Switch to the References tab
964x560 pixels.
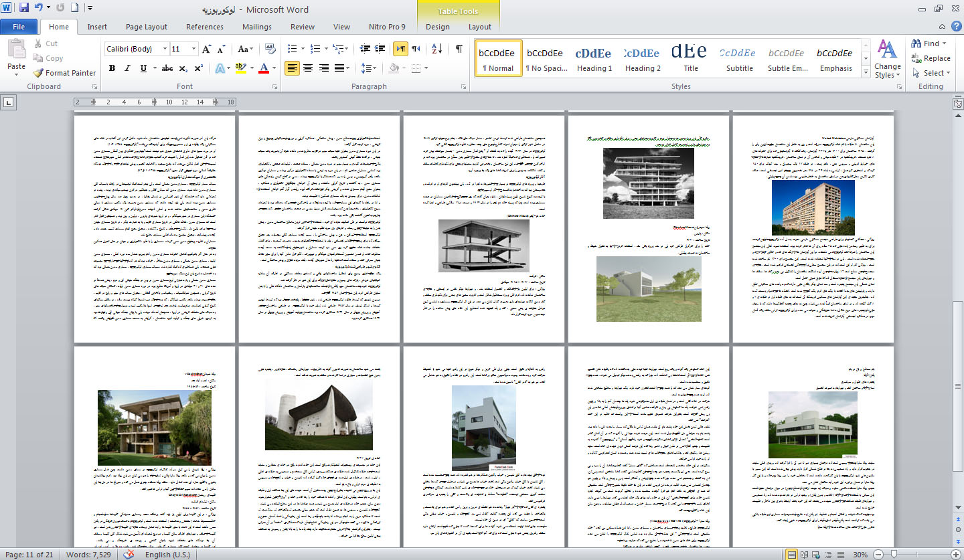tap(205, 27)
